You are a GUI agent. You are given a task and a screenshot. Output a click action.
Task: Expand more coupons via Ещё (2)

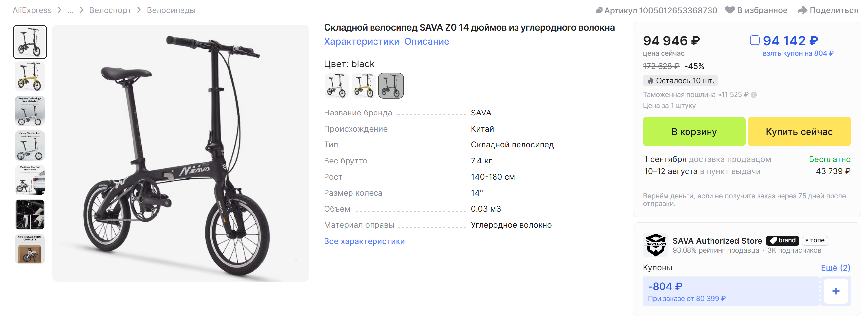tap(835, 268)
